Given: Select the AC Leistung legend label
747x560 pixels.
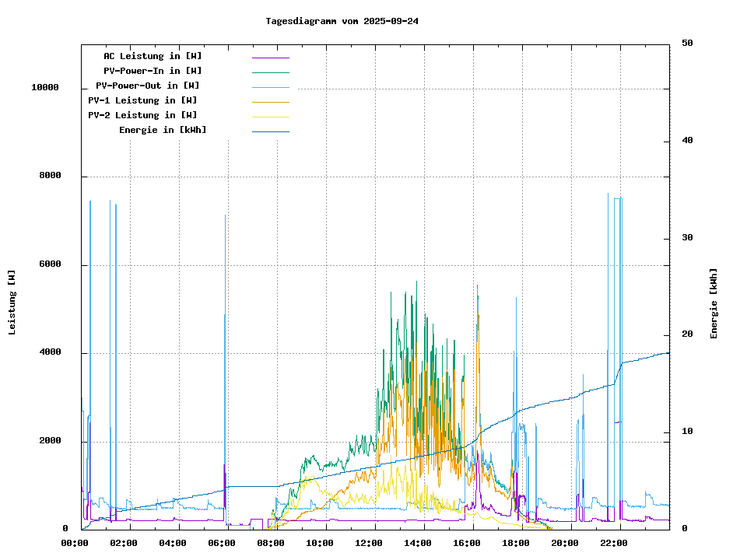Looking at the screenshot, I should click(153, 56).
